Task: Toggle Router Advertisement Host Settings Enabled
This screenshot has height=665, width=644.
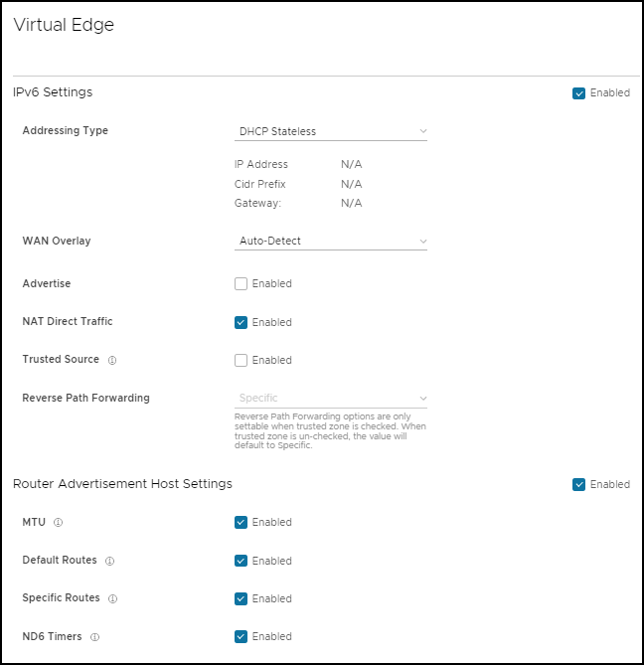Action: tap(578, 484)
